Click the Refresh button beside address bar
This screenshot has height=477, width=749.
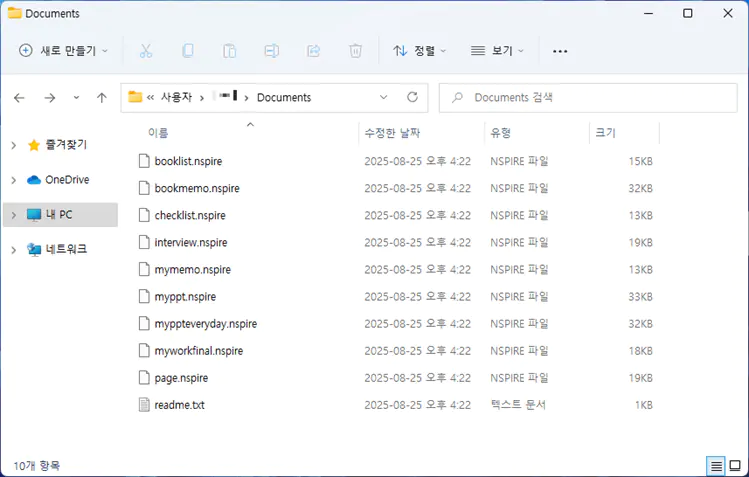(x=412, y=98)
